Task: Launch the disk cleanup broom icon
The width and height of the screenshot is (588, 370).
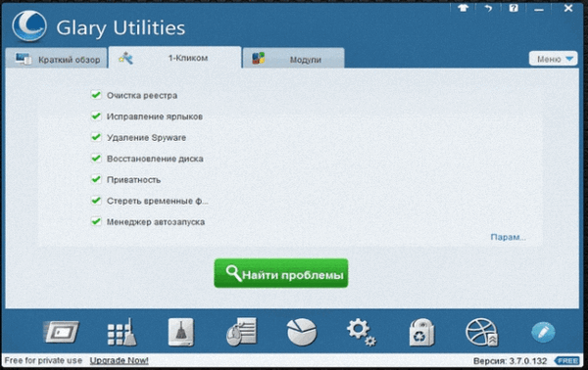Action: tap(181, 332)
